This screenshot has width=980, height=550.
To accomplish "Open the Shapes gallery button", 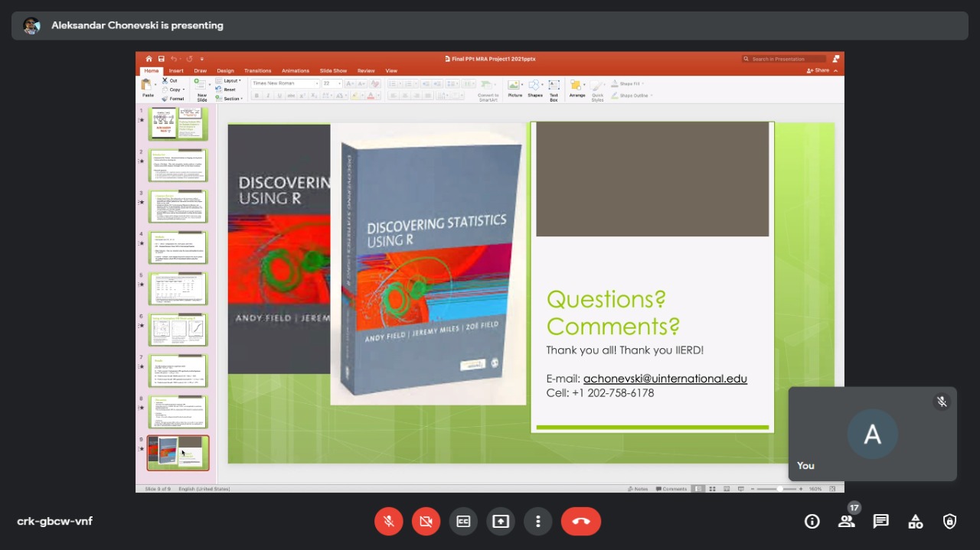I will pos(535,89).
